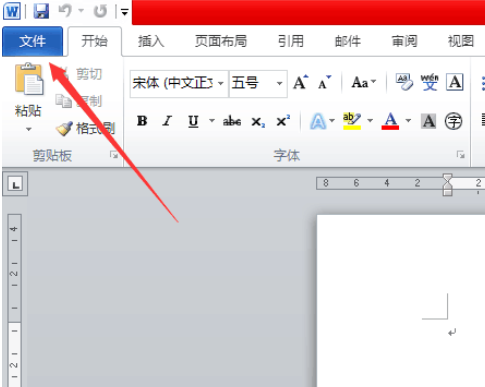Go to the 邮件 tab
The image size is (485, 387).
pyautogui.click(x=348, y=41)
